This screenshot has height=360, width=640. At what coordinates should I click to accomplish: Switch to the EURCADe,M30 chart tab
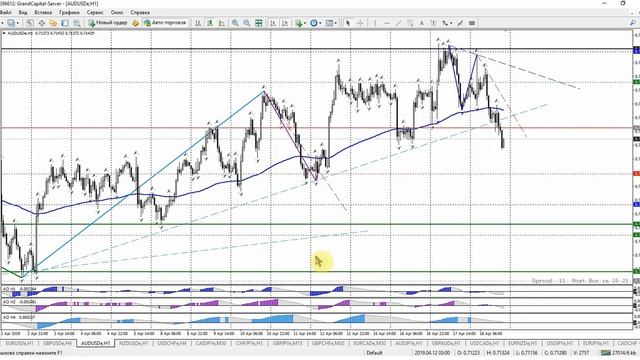click(369, 343)
